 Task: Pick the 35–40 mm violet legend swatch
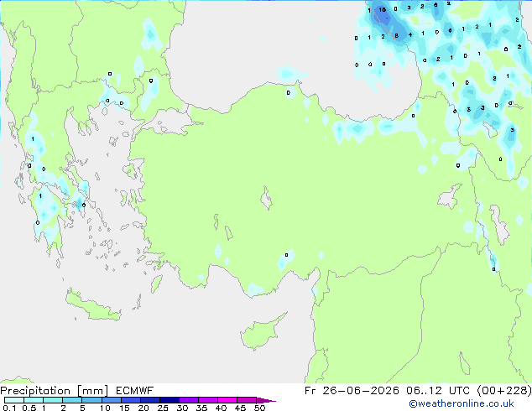(x=208, y=400)
